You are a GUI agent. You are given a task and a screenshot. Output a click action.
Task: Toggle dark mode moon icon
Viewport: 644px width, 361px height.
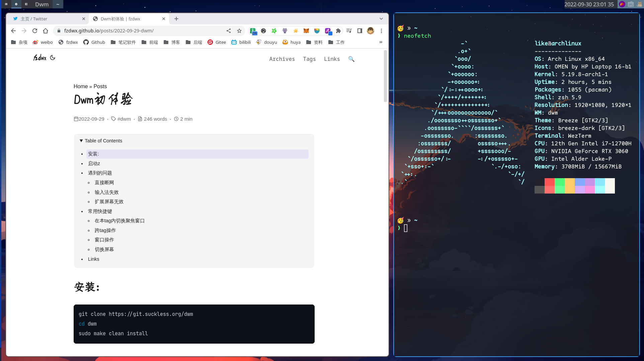coord(53,57)
